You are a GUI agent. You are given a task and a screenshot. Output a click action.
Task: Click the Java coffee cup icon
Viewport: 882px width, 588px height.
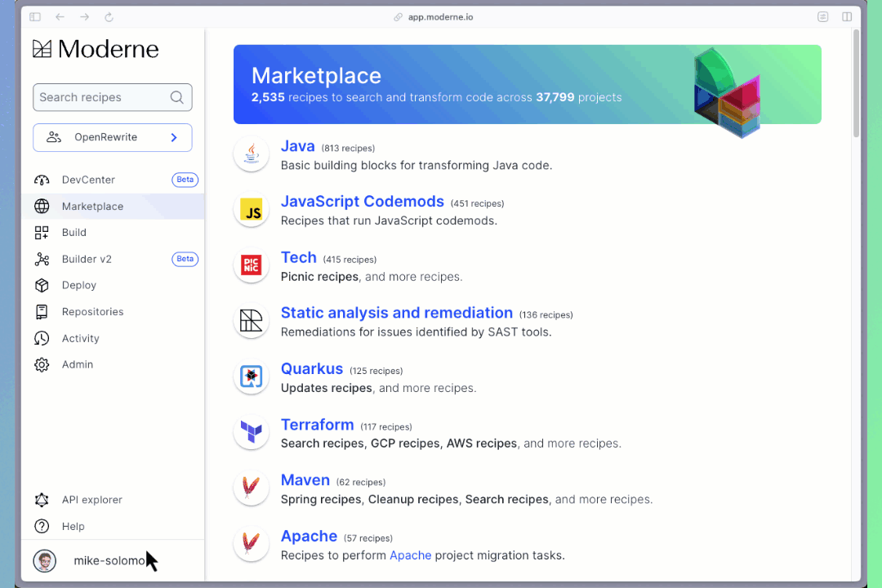[x=251, y=154]
